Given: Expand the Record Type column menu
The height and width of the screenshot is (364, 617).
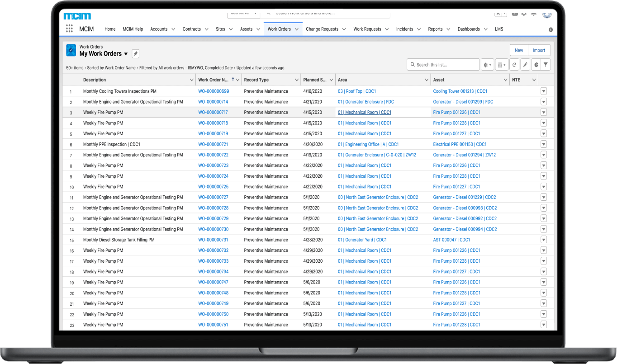Looking at the screenshot, I should click(297, 80).
